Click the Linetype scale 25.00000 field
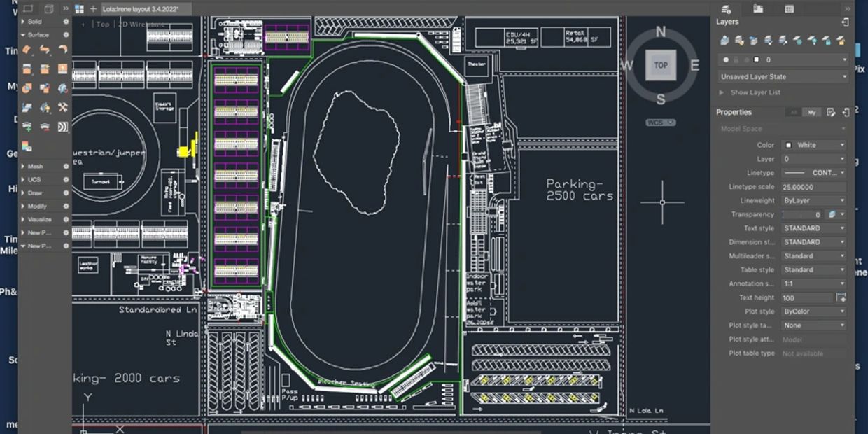 click(815, 187)
